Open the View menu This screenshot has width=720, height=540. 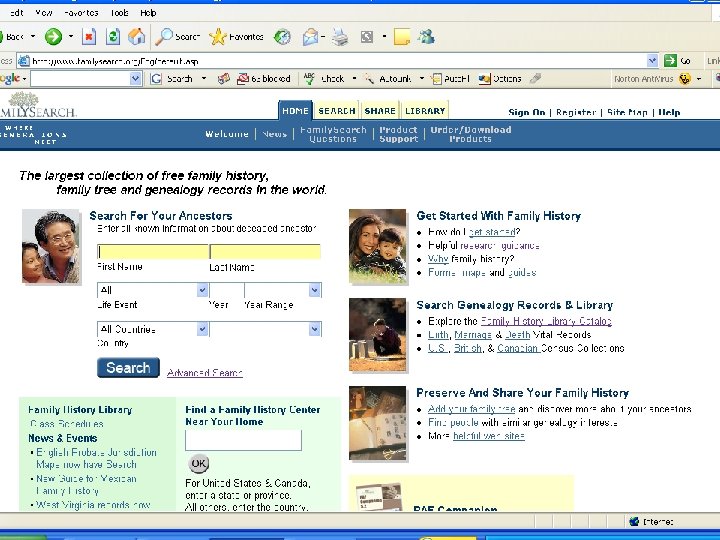pos(44,13)
